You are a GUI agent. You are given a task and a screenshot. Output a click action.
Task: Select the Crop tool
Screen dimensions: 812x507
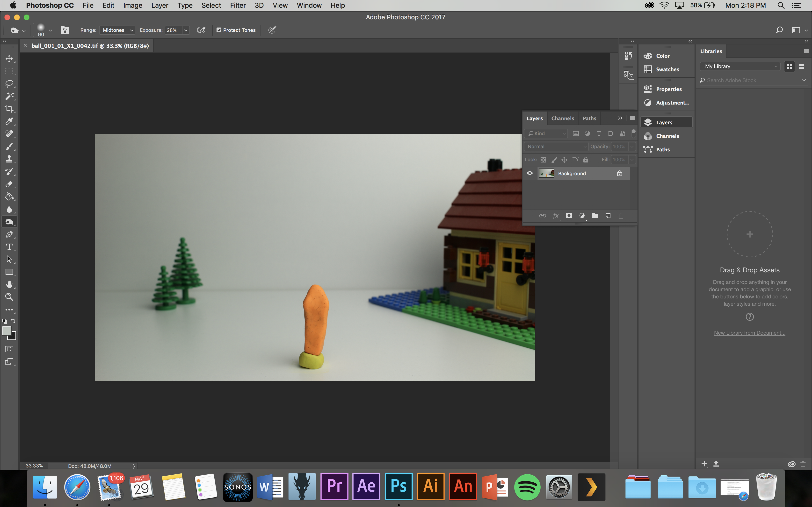[x=9, y=109]
